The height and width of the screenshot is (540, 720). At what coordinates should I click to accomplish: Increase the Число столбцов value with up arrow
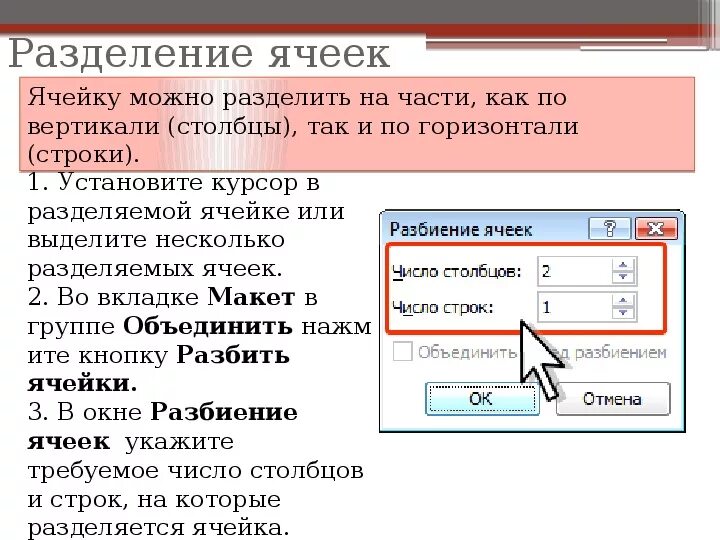pyautogui.click(x=623, y=265)
